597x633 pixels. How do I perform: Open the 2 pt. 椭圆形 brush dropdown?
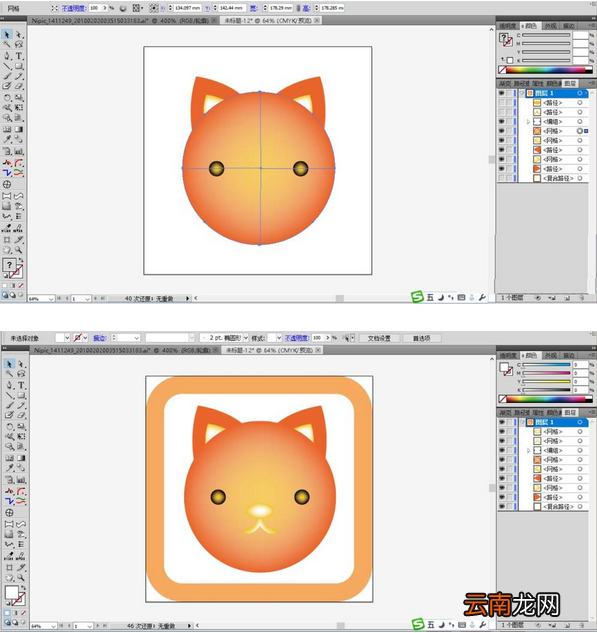245,337
